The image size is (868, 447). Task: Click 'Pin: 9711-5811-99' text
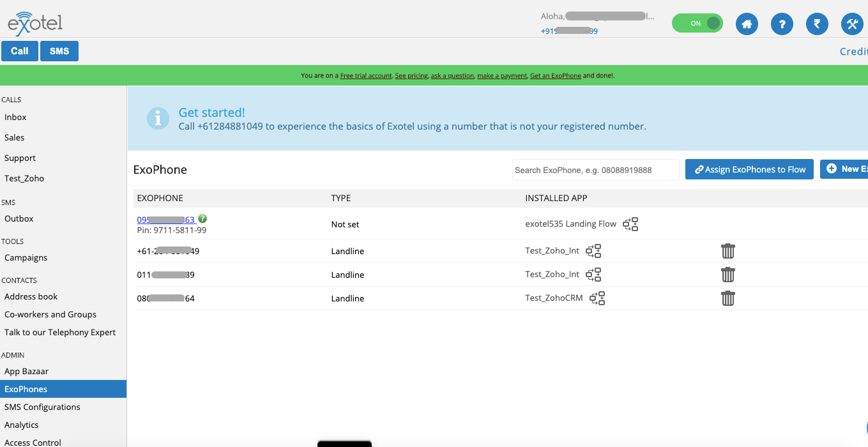click(x=171, y=230)
